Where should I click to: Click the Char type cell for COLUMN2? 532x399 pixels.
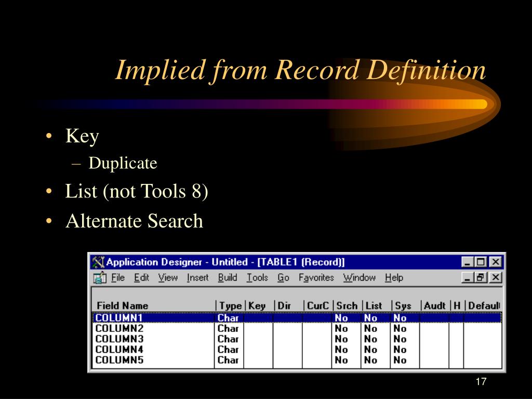tap(228, 328)
